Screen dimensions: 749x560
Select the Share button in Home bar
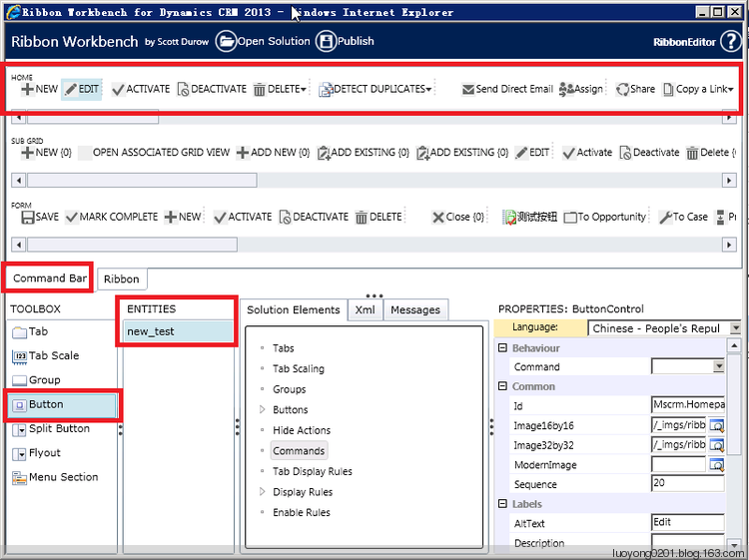click(635, 89)
